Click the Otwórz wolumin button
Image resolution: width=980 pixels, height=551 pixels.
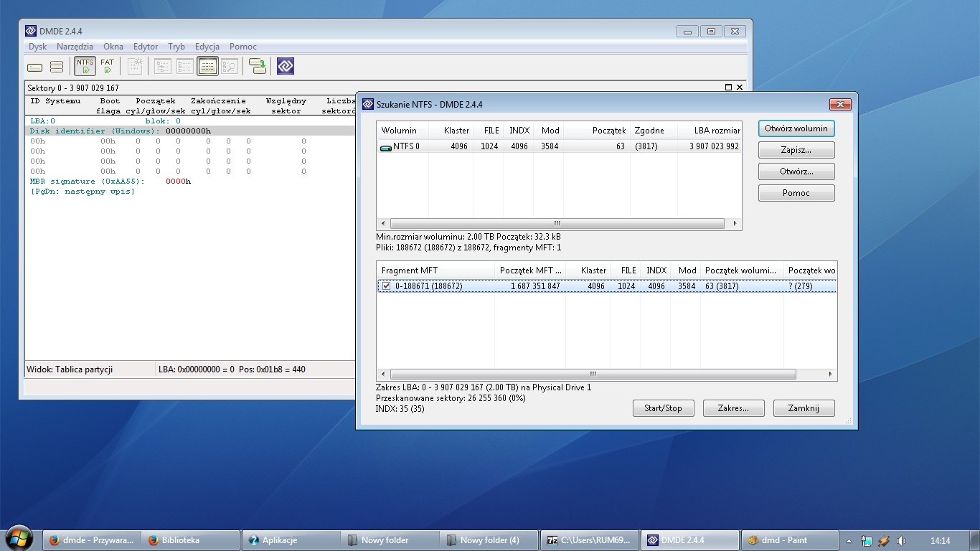[796, 128]
